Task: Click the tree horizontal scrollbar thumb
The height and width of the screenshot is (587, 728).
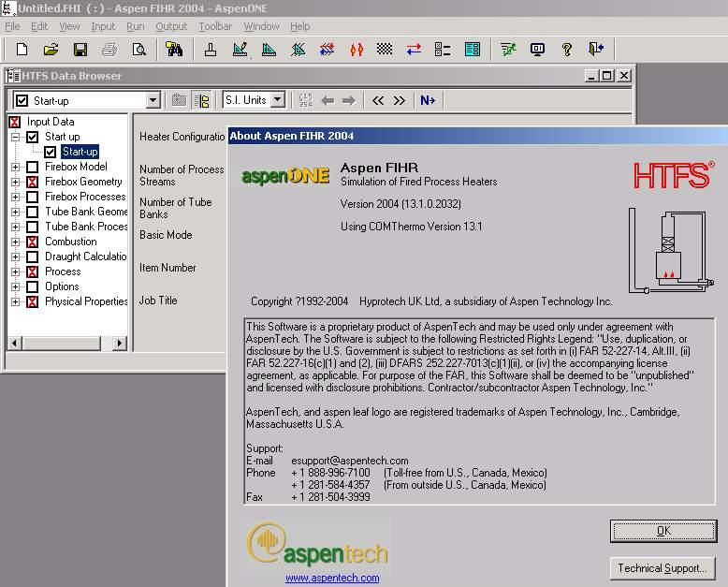Action: click(x=61, y=344)
